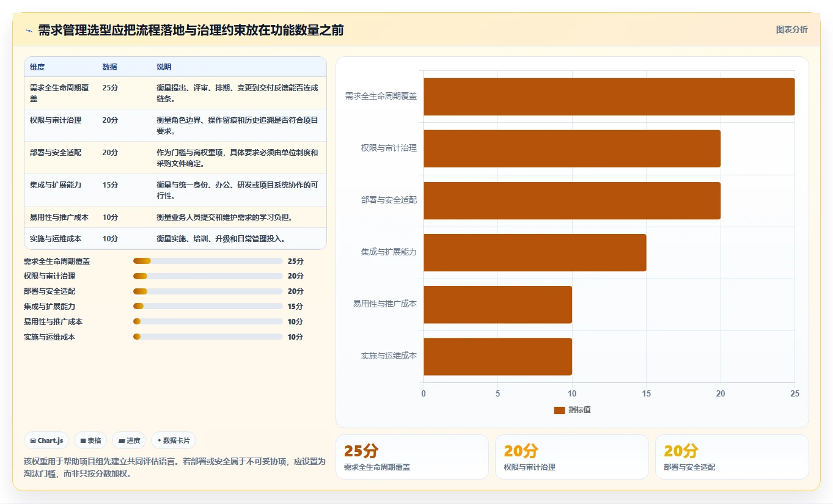This screenshot has height=504, width=833.
Task: Click the 15分 value beside progress bar
Action: coord(295,307)
